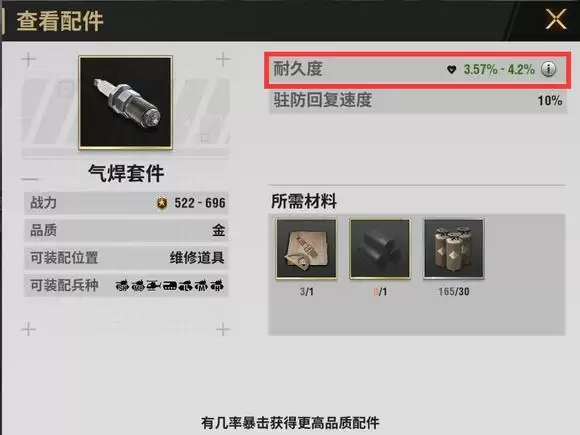This screenshot has height=435, width=580.
Task: Click the 耐久度 attribute row
Action: pos(417,70)
